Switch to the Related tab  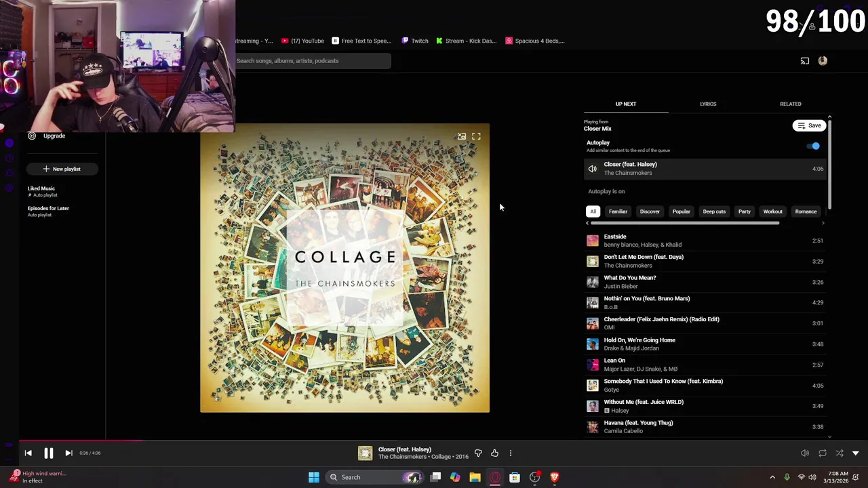pos(790,104)
